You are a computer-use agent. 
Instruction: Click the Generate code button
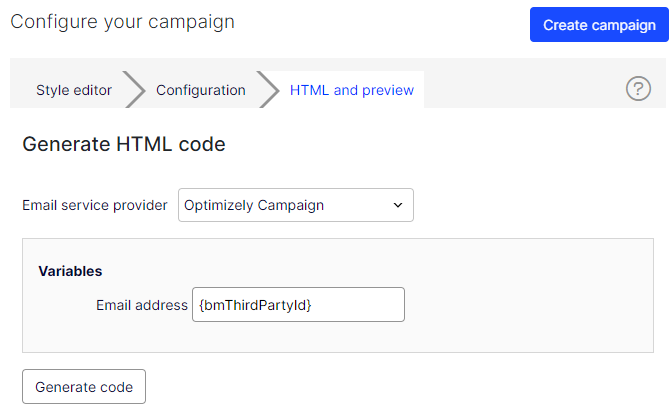pyautogui.click(x=84, y=387)
